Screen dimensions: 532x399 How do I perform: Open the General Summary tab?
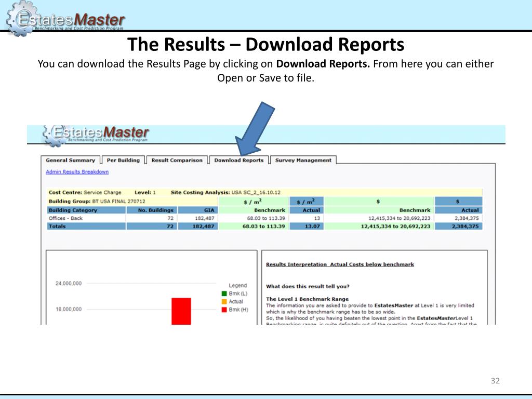point(71,160)
